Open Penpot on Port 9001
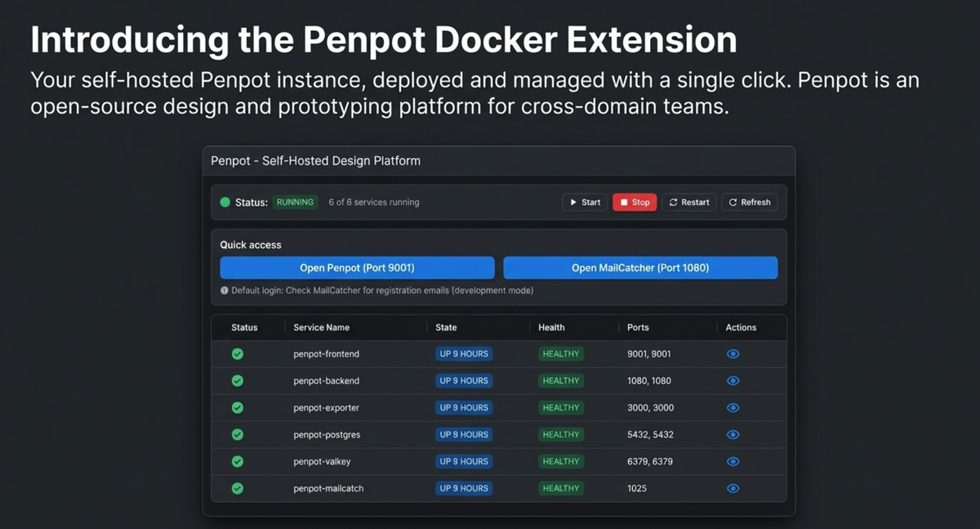The image size is (980, 529). (x=357, y=268)
